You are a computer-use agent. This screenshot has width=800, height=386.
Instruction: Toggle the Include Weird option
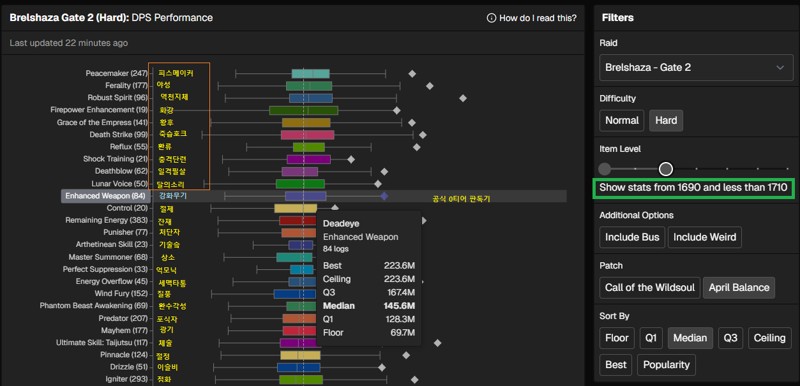[x=705, y=237]
